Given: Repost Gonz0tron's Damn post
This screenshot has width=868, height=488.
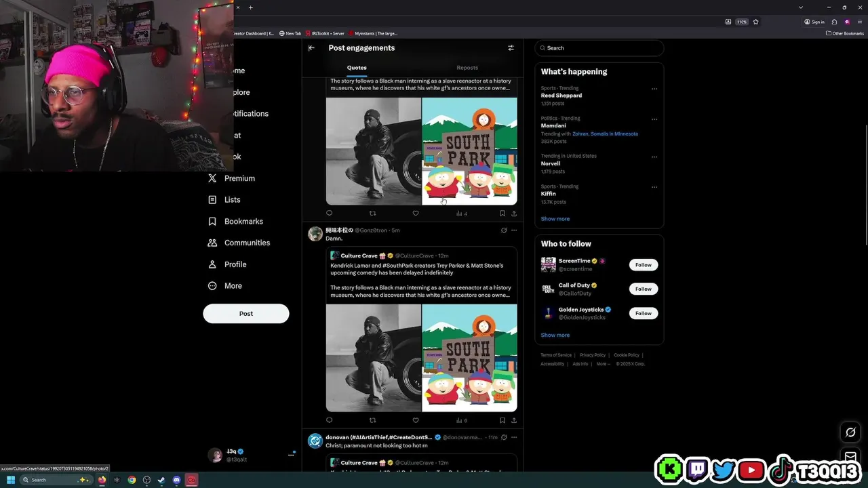Looking at the screenshot, I should coord(372,420).
